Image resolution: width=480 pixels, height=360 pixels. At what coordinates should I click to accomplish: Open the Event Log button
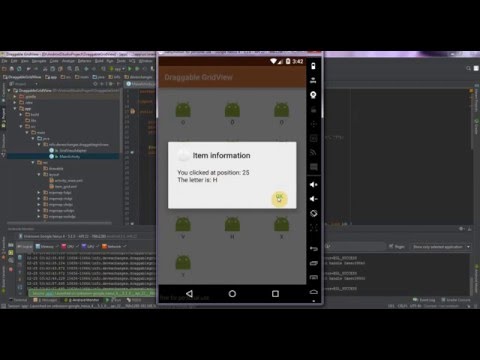424,300
